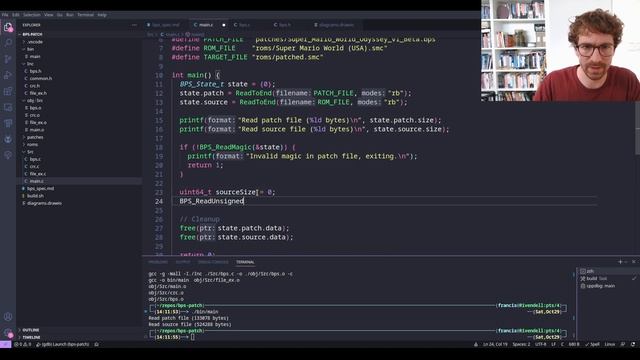The image size is (640, 360).
Task: Click the errors and warnings count in status bar
Action: pyautogui.click(x=22, y=344)
